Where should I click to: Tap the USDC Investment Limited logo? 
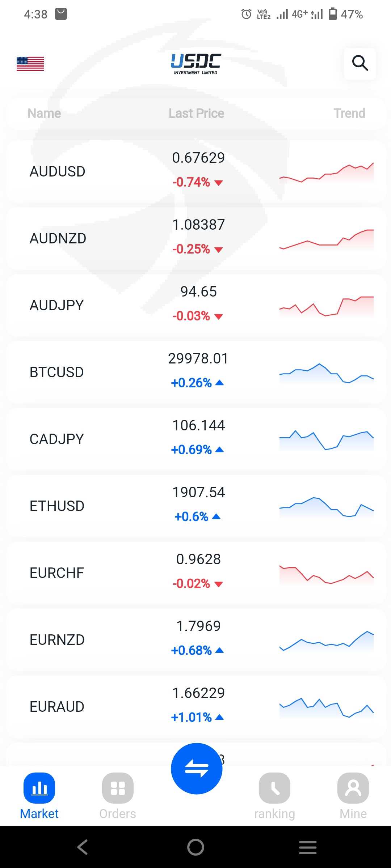coord(195,64)
